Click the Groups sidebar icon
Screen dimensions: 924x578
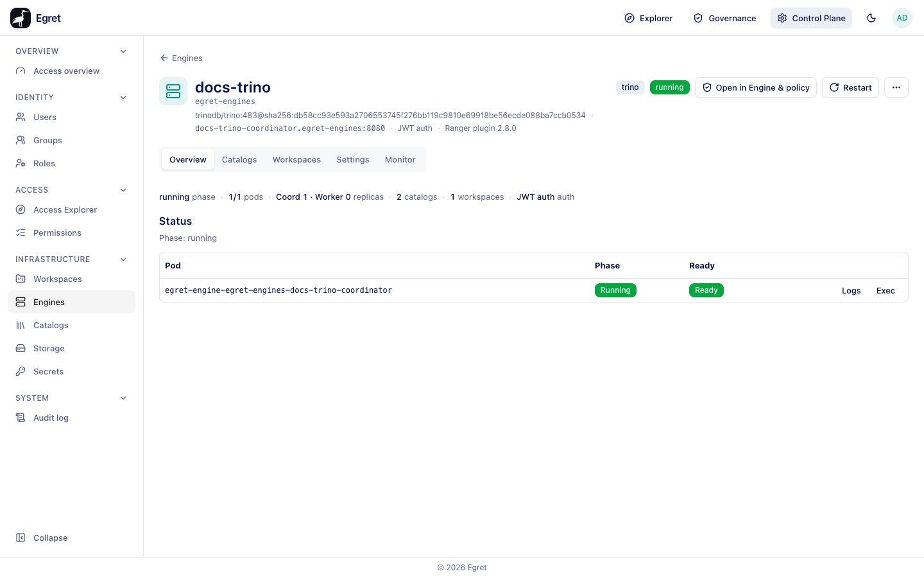click(x=21, y=141)
